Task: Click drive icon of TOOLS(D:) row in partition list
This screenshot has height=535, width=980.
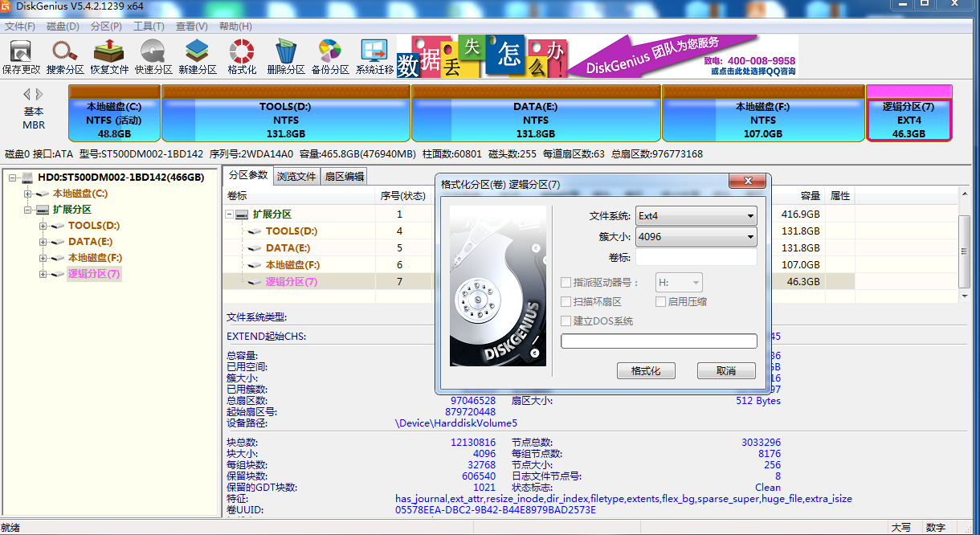Action: point(255,231)
